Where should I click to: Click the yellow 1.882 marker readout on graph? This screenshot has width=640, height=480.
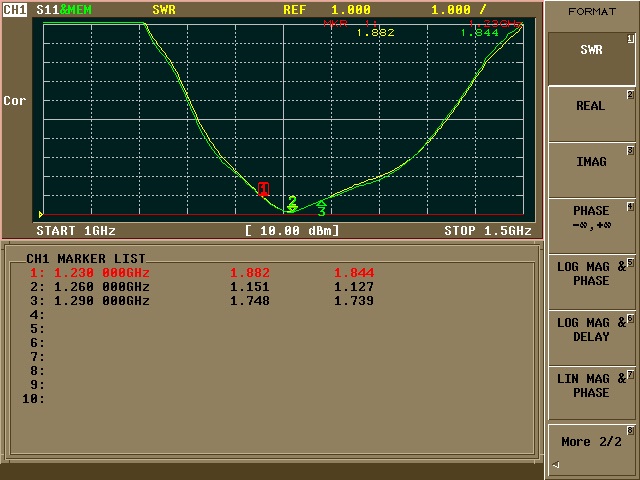pyautogui.click(x=376, y=32)
